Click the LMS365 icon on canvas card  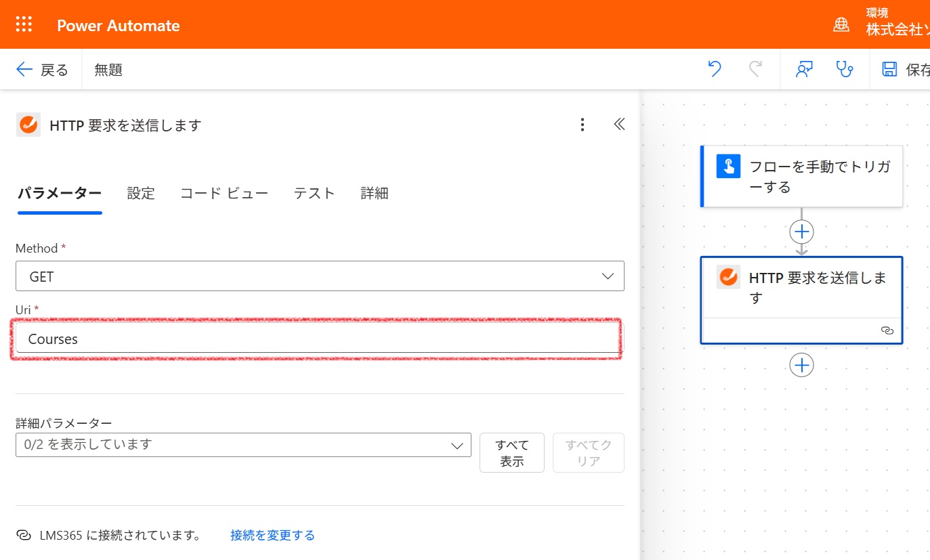point(729,277)
